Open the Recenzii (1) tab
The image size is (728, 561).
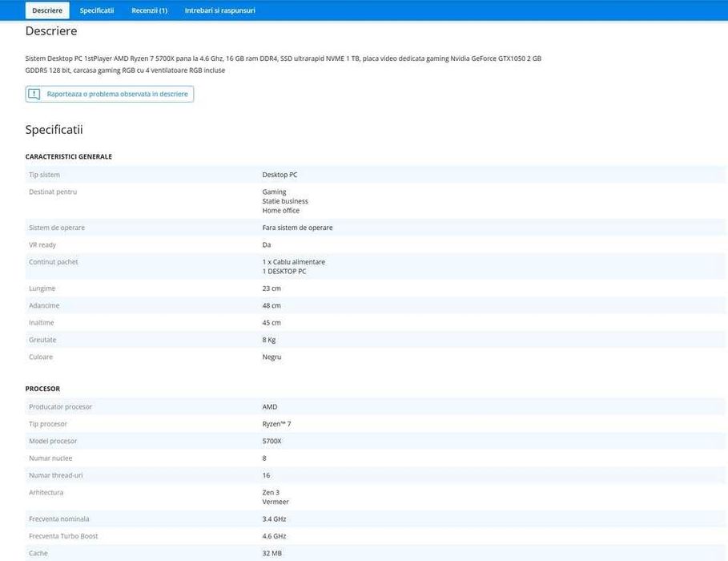pos(150,10)
